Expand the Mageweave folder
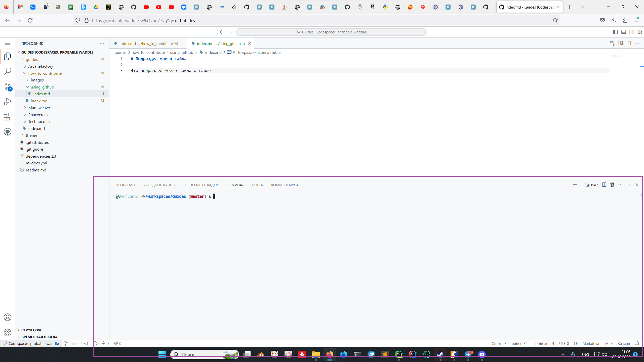The image size is (644, 362). click(x=39, y=108)
